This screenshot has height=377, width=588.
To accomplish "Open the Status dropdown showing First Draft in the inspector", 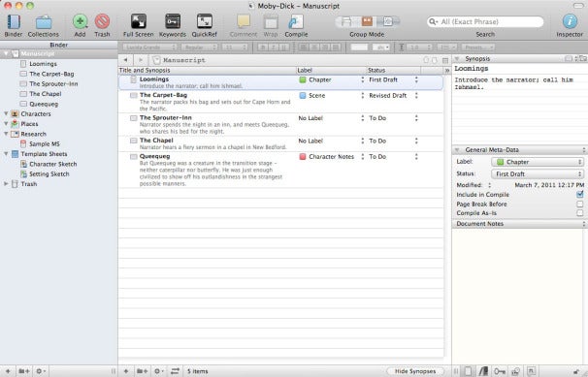I will [x=538, y=174].
